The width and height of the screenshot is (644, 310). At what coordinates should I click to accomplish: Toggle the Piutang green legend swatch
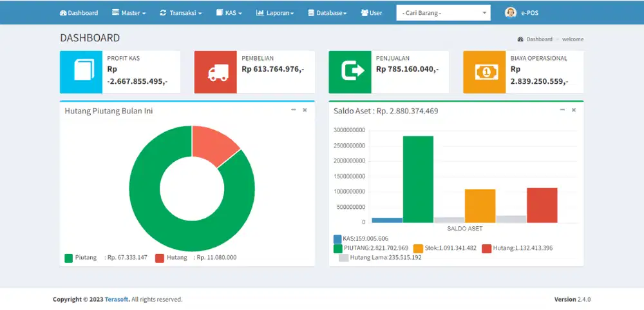coord(68,258)
